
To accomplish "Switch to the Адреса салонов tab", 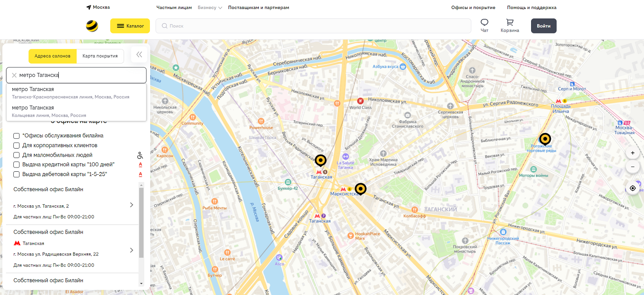I will (x=52, y=56).
